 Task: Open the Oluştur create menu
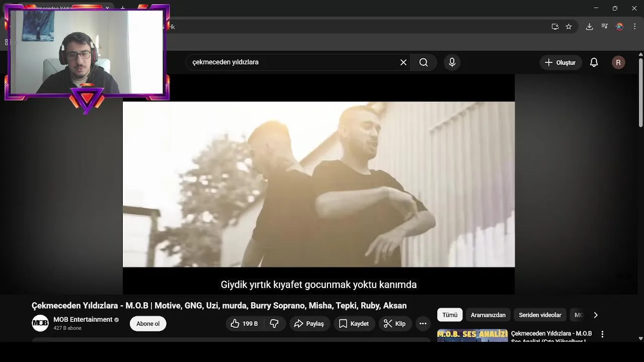coord(561,62)
